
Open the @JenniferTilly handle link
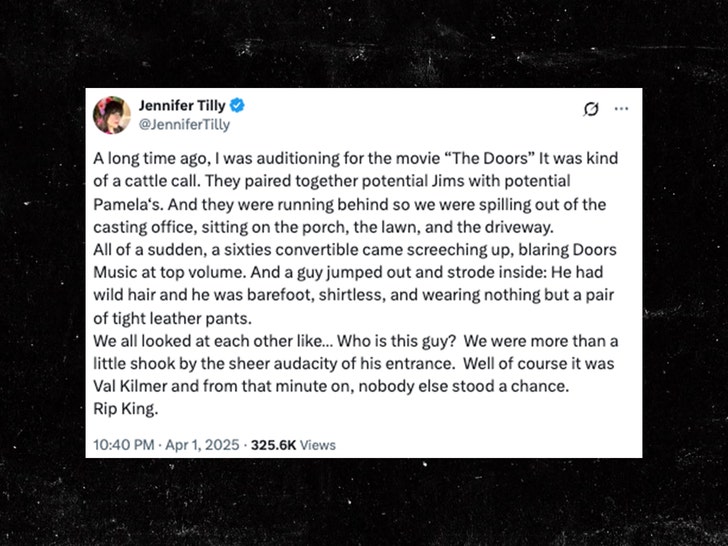[184, 125]
